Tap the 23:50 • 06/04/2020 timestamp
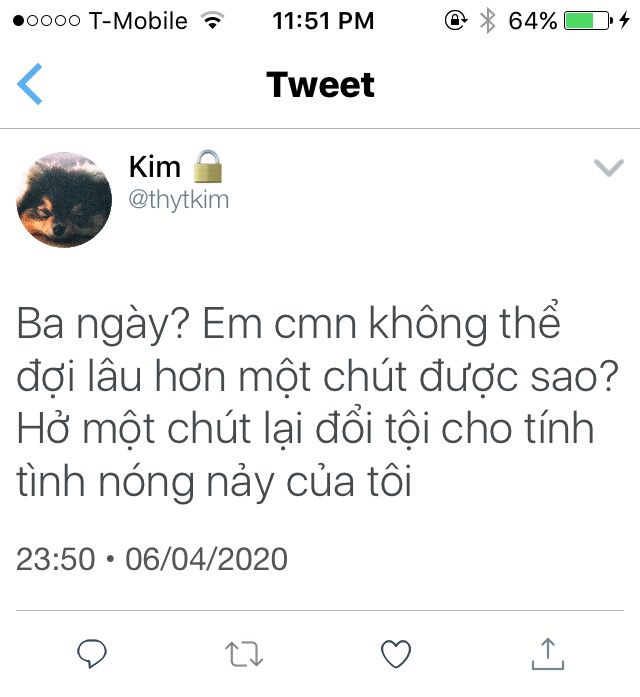Viewport: 640px width, 697px height. tap(152, 559)
